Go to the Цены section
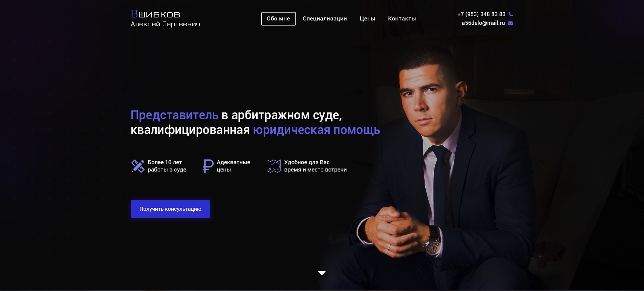644x291 pixels. [x=367, y=19]
